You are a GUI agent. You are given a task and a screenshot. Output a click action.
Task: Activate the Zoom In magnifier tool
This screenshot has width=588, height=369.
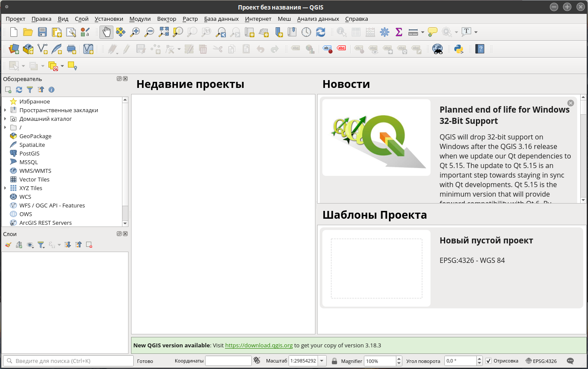coord(135,32)
